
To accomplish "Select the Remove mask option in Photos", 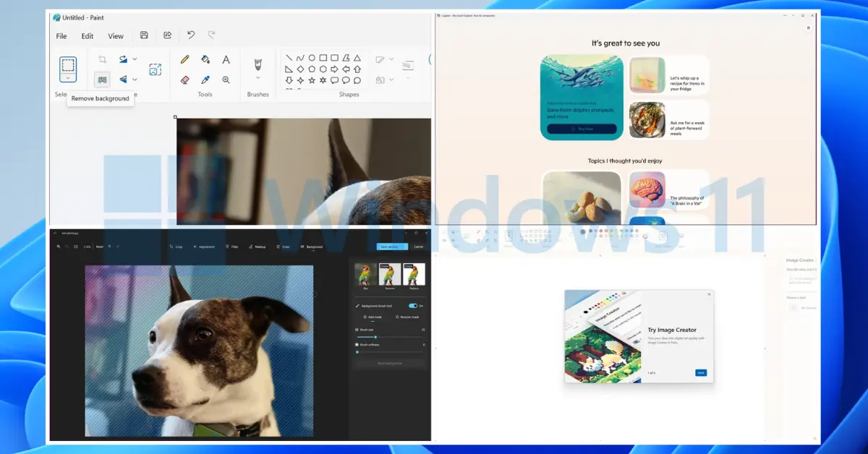I will (408, 317).
